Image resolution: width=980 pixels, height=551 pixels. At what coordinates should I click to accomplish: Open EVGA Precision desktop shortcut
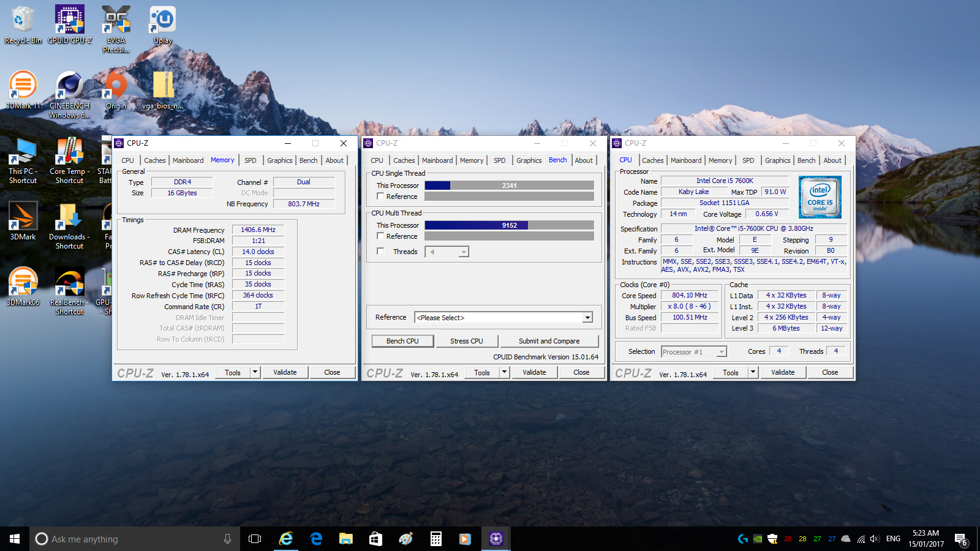tap(116, 29)
